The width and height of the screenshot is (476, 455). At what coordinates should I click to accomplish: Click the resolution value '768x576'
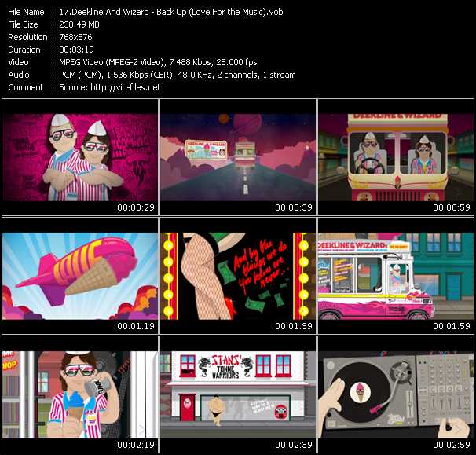pos(75,37)
